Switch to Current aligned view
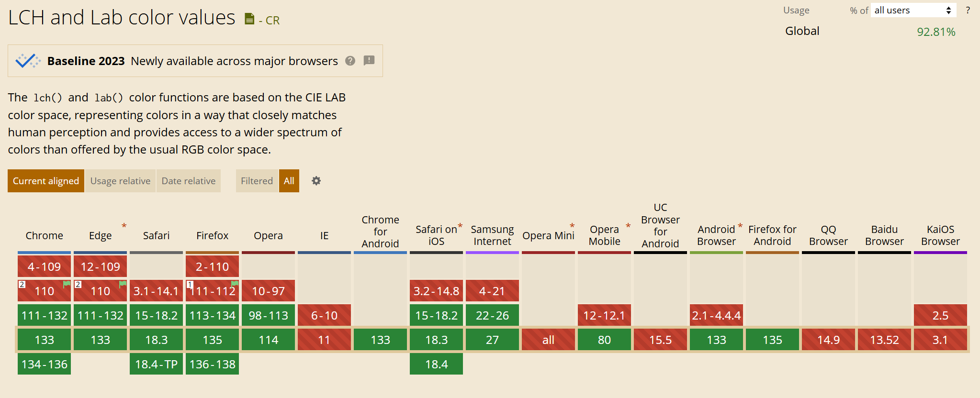This screenshot has width=980, height=398. pyautogui.click(x=46, y=181)
